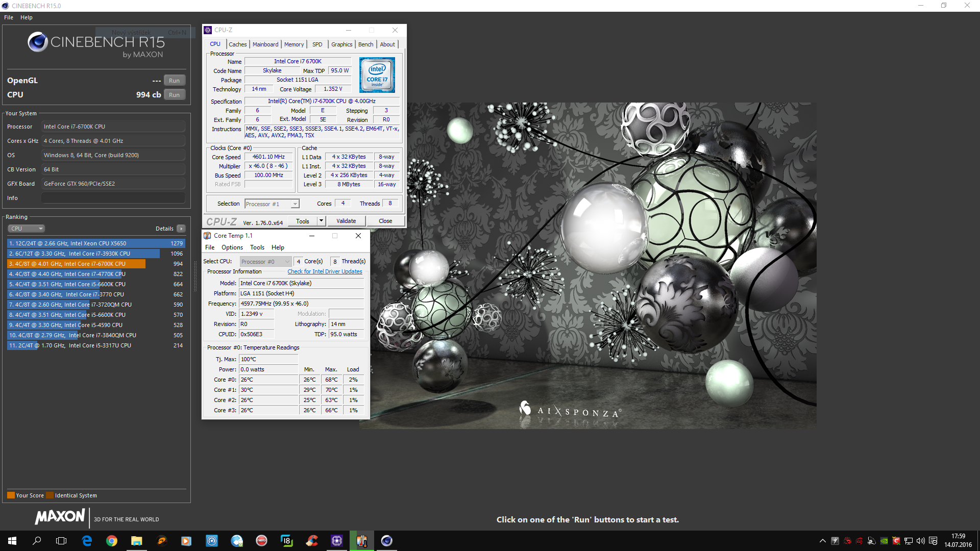Click the Cinebench taskbar icon
Image resolution: width=980 pixels, height=551 pixels.
[x=386, y=541]
